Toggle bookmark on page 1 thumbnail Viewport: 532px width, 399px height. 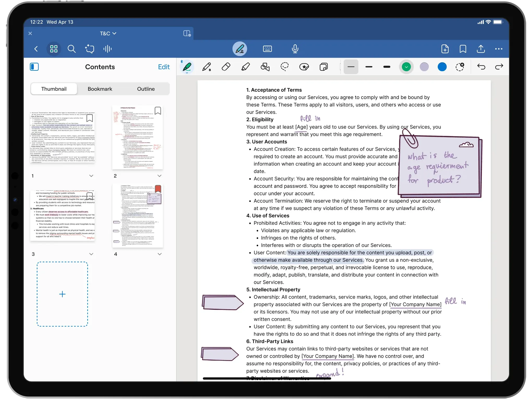pyautogui.click(x=90, y=118)
